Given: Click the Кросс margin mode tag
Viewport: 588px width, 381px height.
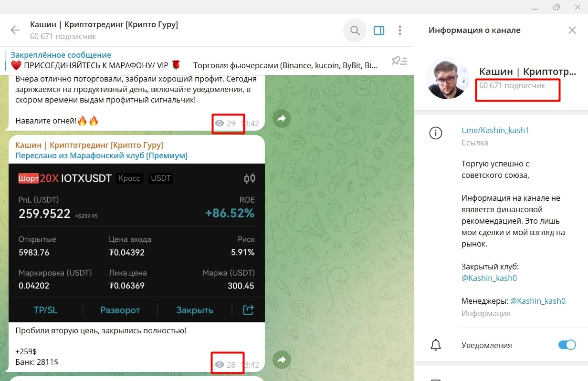Looking at the screenshot, I should (x=129, y=178).
